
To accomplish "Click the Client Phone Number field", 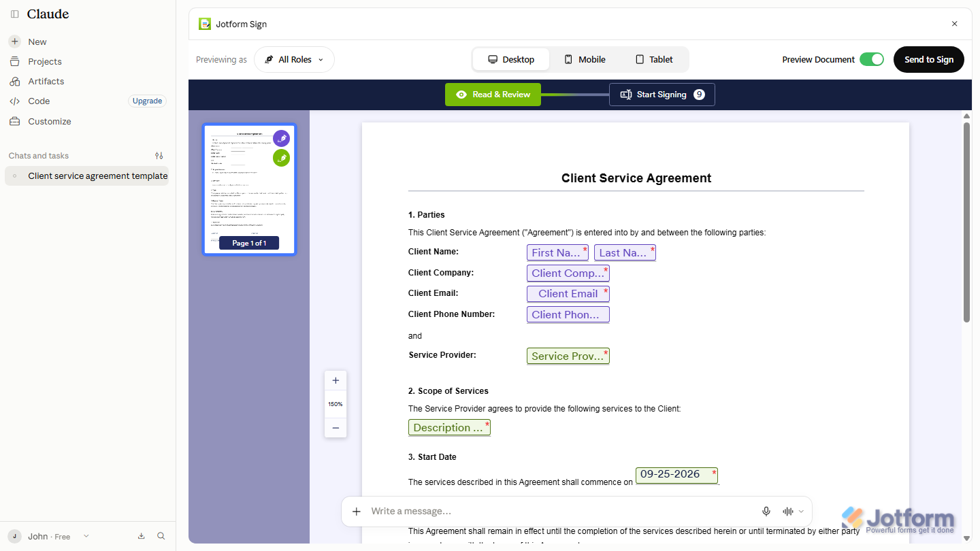I will (x=568, y=314).
